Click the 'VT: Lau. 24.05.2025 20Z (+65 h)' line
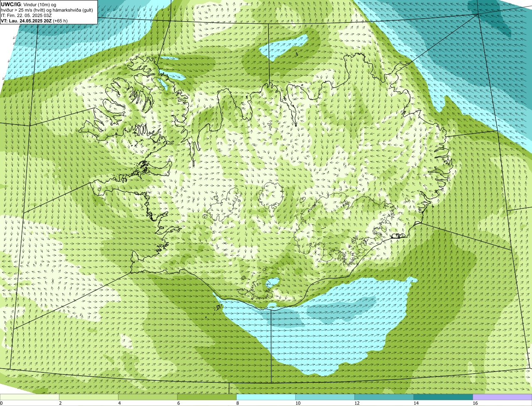The height and width of the screenshot is (406, 532). coord(34,21)
